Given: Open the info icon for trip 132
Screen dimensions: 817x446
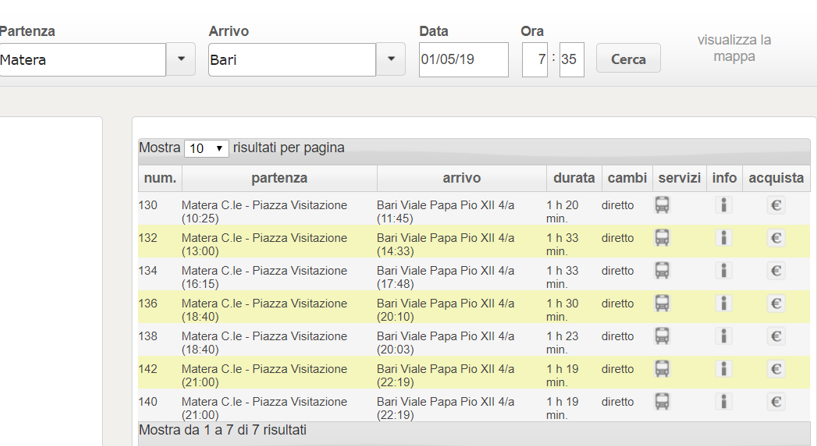Looking at the screenshot, I should click(x=723, y=238).
